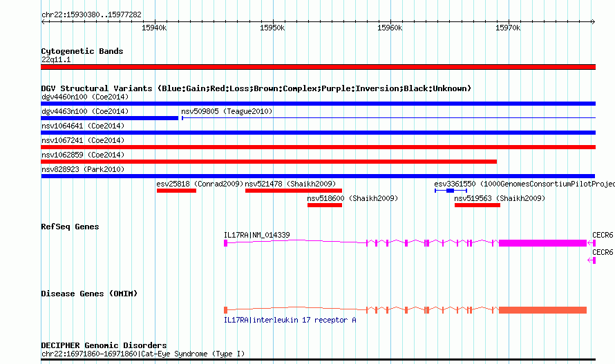Click the esv25818 (Conrad2009) label
This screenshot has height=364, width=615.
click(x=200, y=184)
